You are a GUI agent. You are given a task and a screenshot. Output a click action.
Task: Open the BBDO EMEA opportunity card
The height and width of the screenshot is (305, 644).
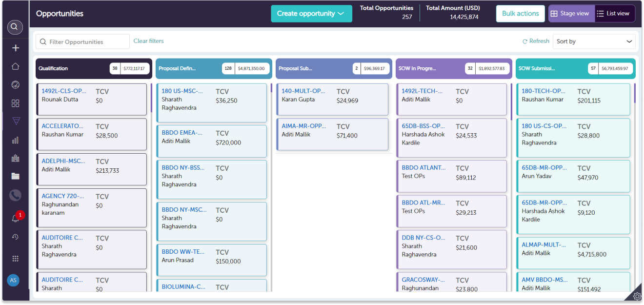point(182,133)
